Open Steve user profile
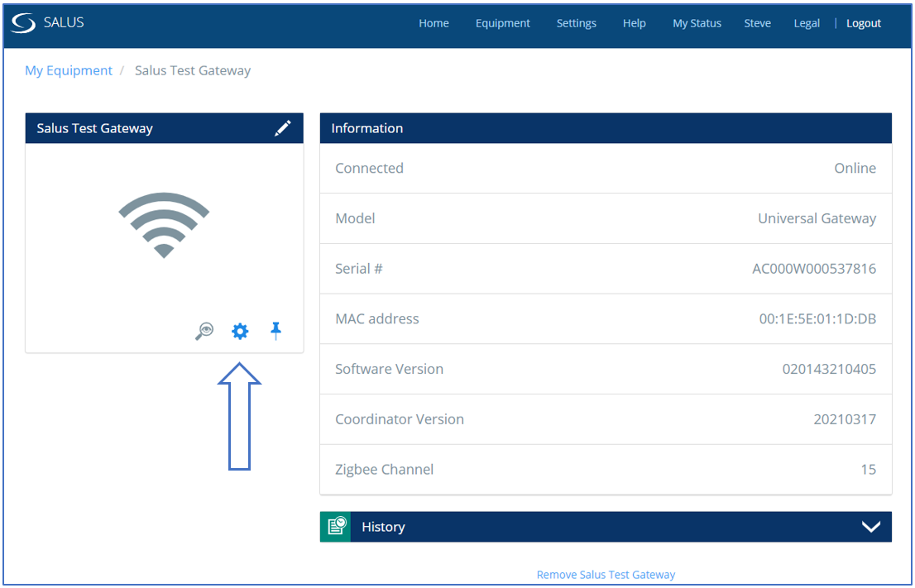The image size is (915, 588). (758, 23)
